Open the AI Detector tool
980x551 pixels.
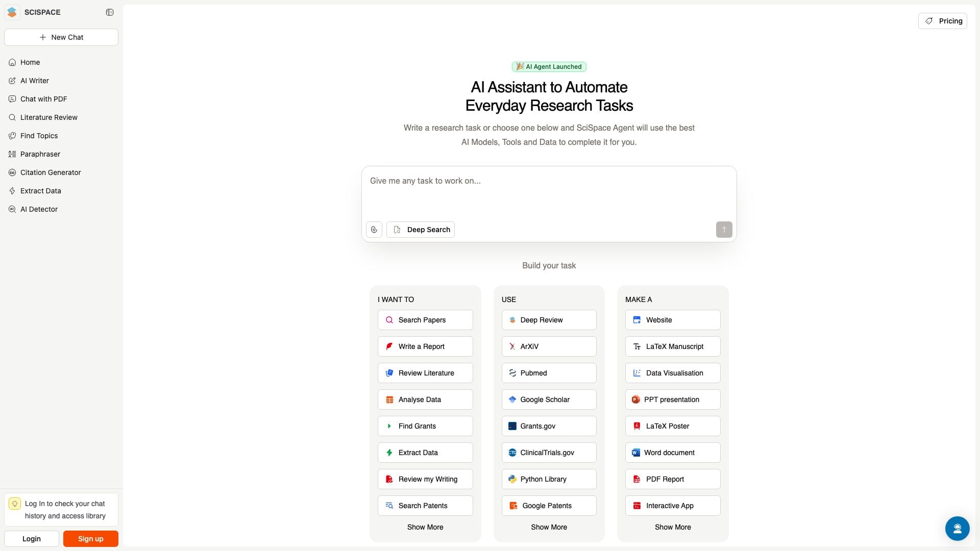(39, 209)
